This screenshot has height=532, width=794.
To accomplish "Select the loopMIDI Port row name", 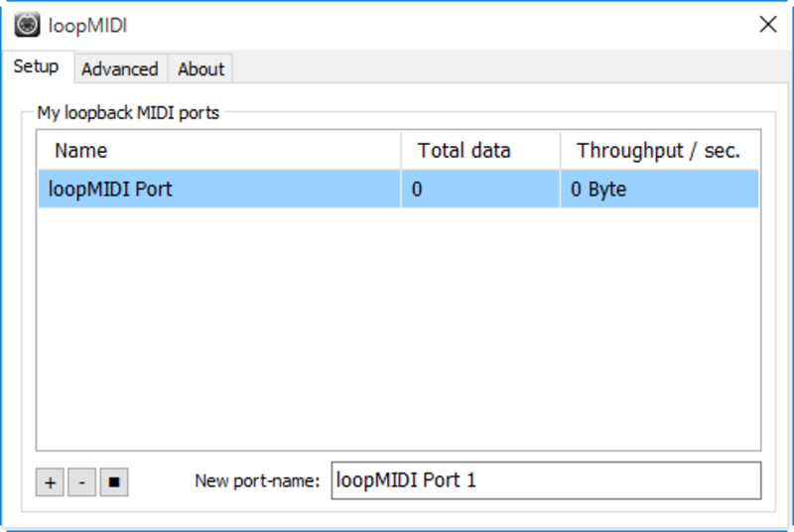I will pyautogui.click(x=110, y=189).
